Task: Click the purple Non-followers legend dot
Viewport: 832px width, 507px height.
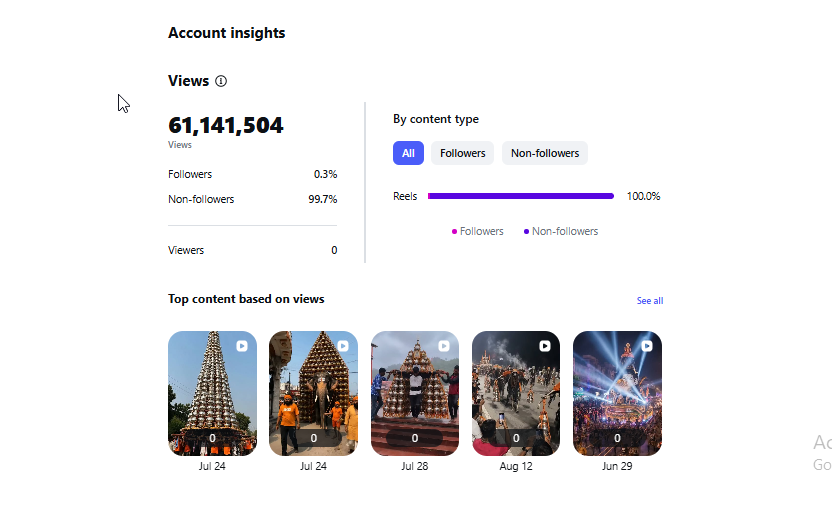Action: click(x=526, y=232)
